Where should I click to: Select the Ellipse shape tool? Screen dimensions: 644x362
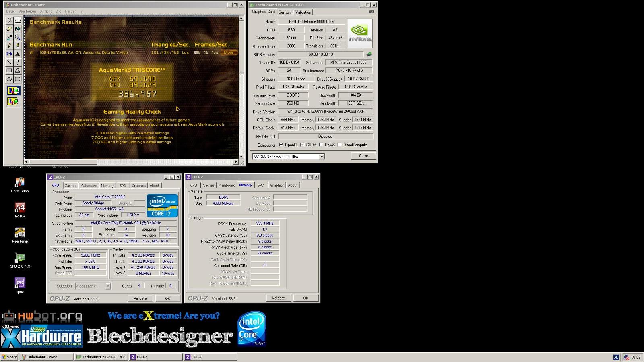click(x=9, y=79)
